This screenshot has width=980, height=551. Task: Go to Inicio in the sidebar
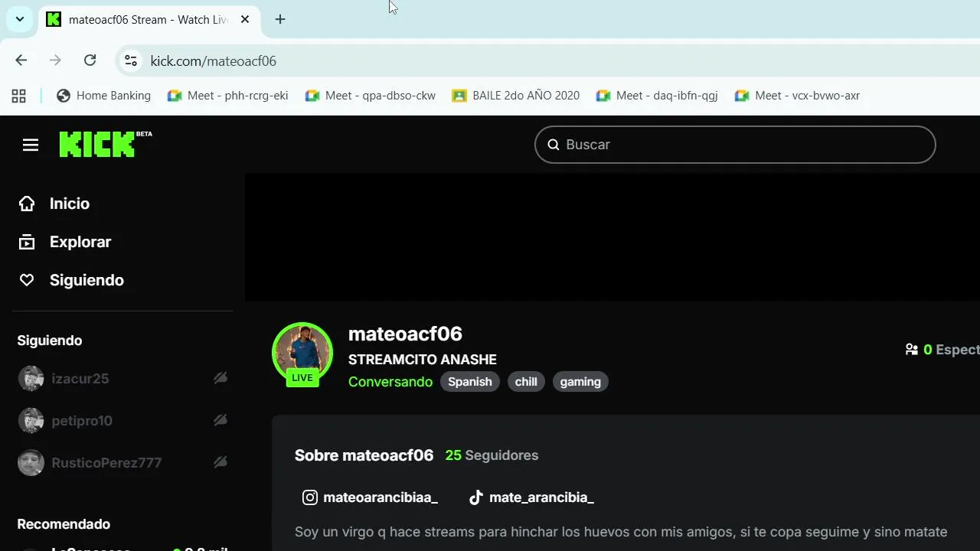[70, 204]
